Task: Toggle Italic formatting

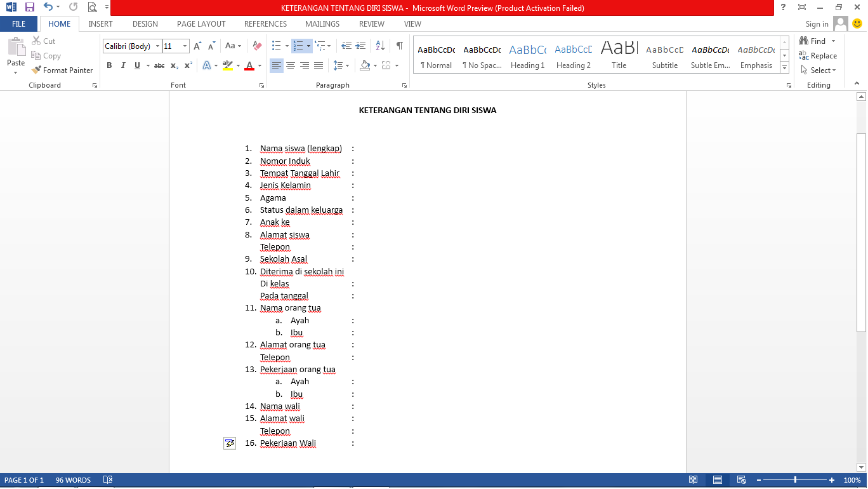Action: click(122, 65)
